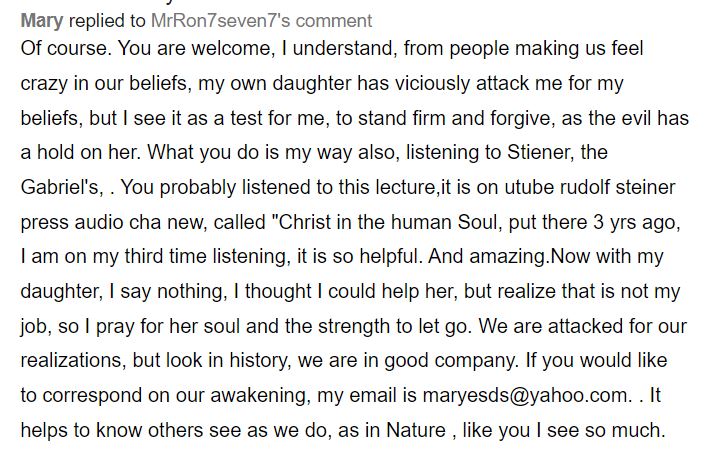Click the maryesds@yahoo.com email address
The height and width of the screenshot is (454, 707).
click(x=525, y=395)
